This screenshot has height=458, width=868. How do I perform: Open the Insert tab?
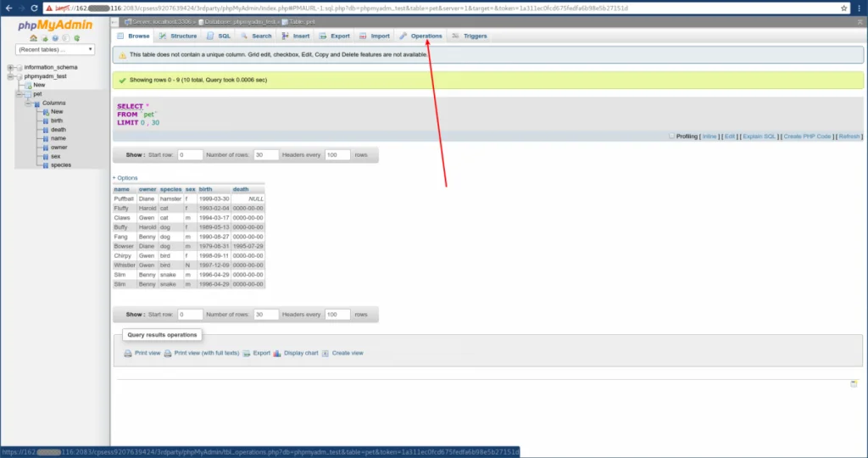coord(296,36)
